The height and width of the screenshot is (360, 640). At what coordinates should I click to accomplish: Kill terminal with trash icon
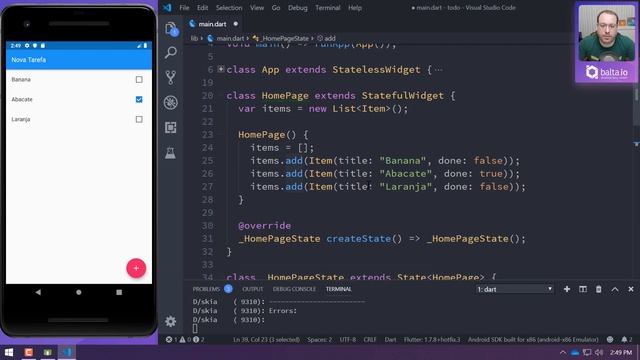point(599,289)
